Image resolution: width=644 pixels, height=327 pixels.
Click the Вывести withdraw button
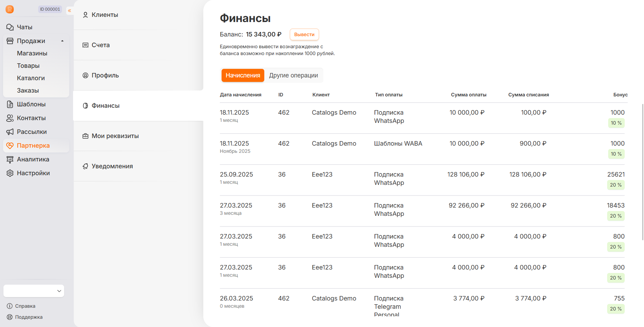pos(304,34)
